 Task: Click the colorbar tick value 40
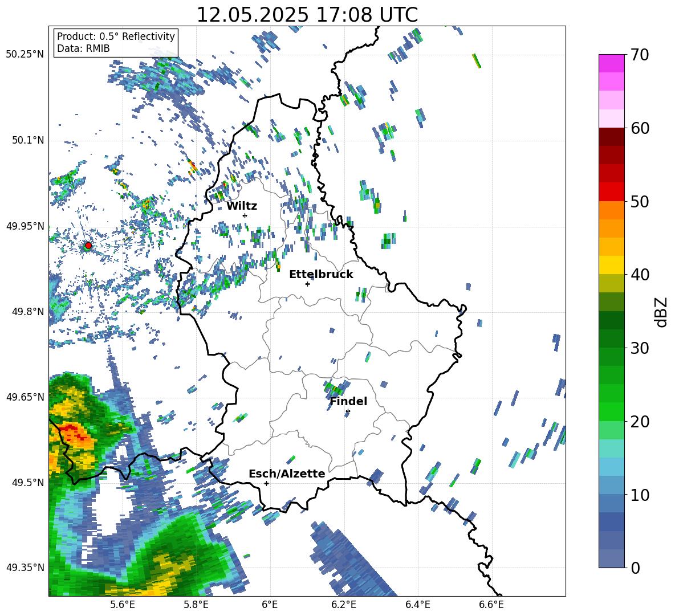(x=640, y=275)
